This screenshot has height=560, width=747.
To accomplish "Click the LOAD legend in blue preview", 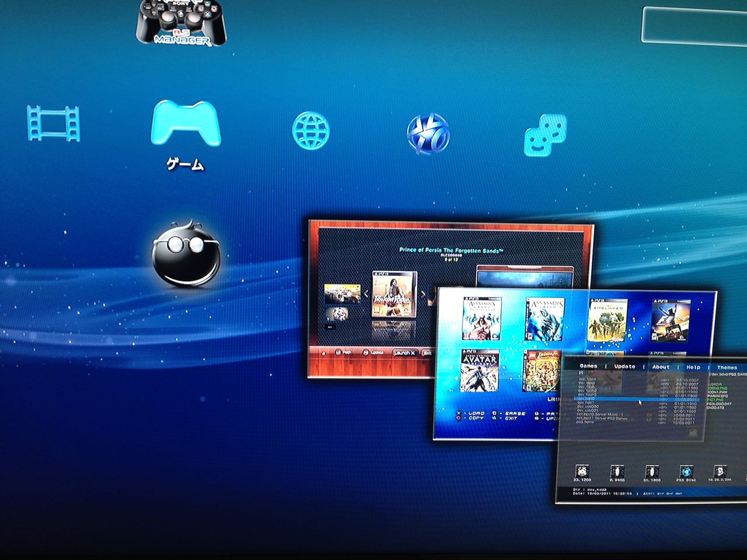I will [472, 413].
